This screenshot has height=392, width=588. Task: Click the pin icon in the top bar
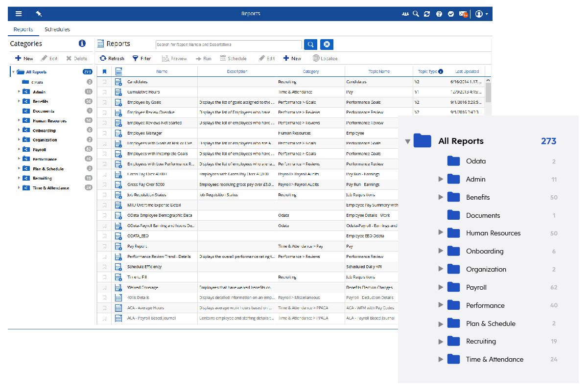[x=39, y=14]
